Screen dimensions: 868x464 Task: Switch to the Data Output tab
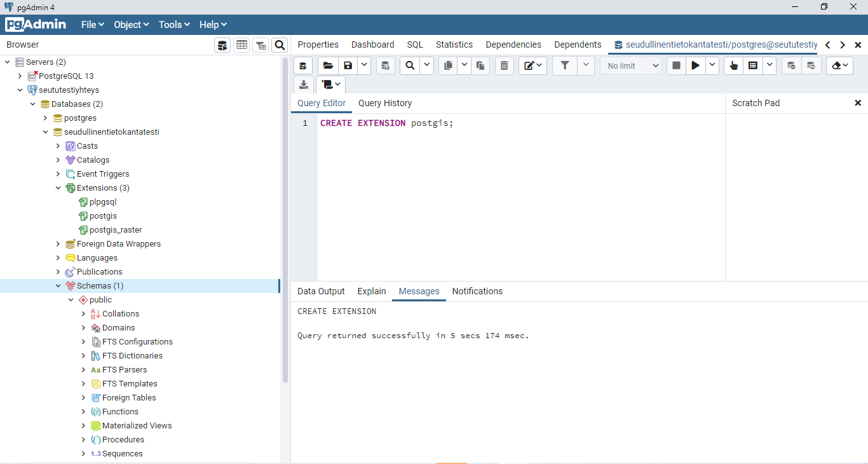coord(321,291)
